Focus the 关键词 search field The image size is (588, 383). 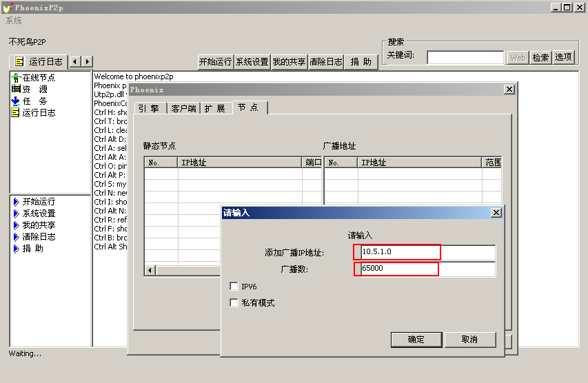click(465, 57)
